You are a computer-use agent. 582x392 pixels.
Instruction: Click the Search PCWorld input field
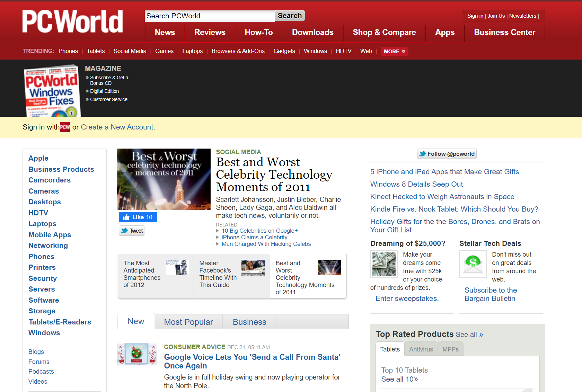(x=210, y=16)
